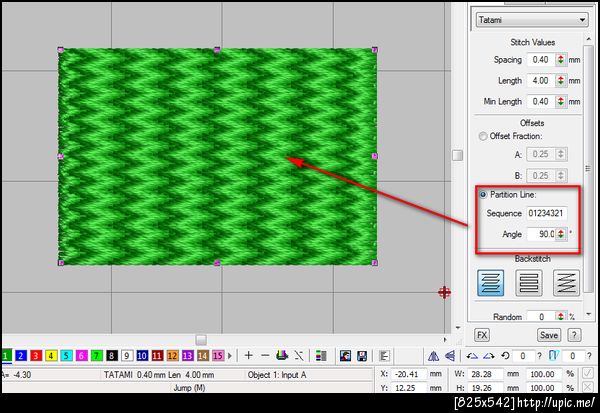Click the W width field 28.28
The height and width of the screenshot is (413, 600).
click(x=486, y=374)
